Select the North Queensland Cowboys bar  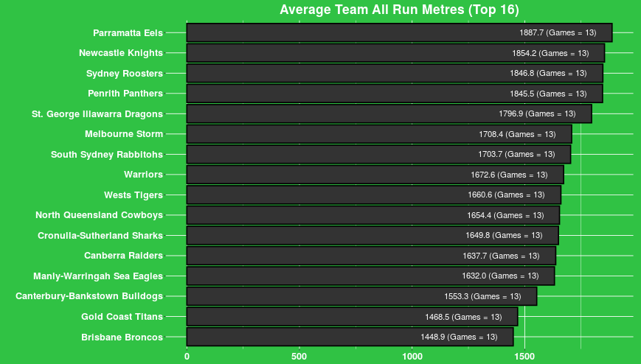(x=373, y=215)
